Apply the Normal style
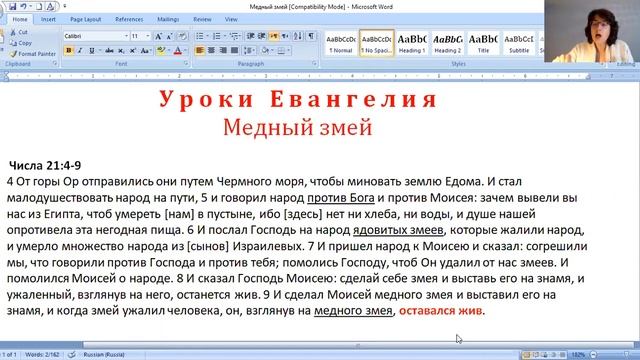The image size is (640, 360). [x=341, y=43]
